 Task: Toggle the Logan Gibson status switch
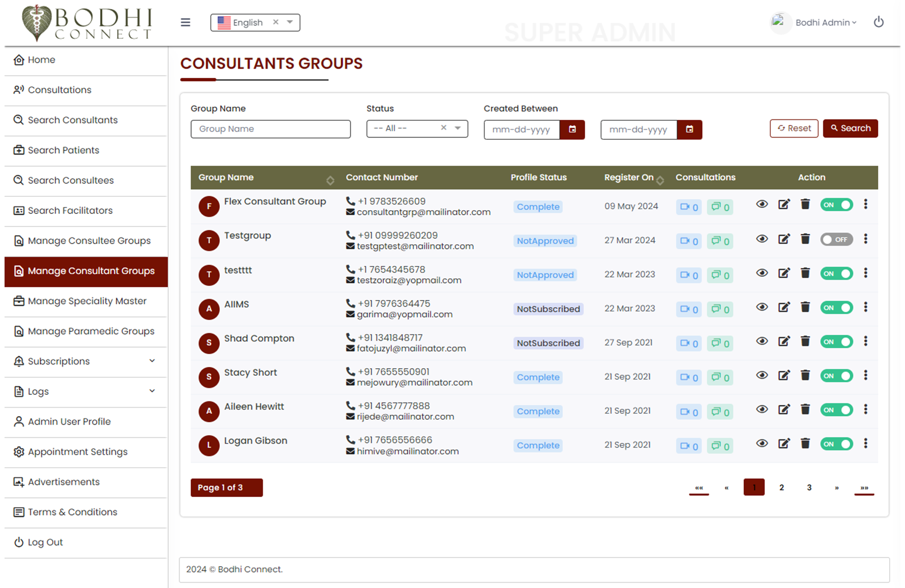pos(836,444)
